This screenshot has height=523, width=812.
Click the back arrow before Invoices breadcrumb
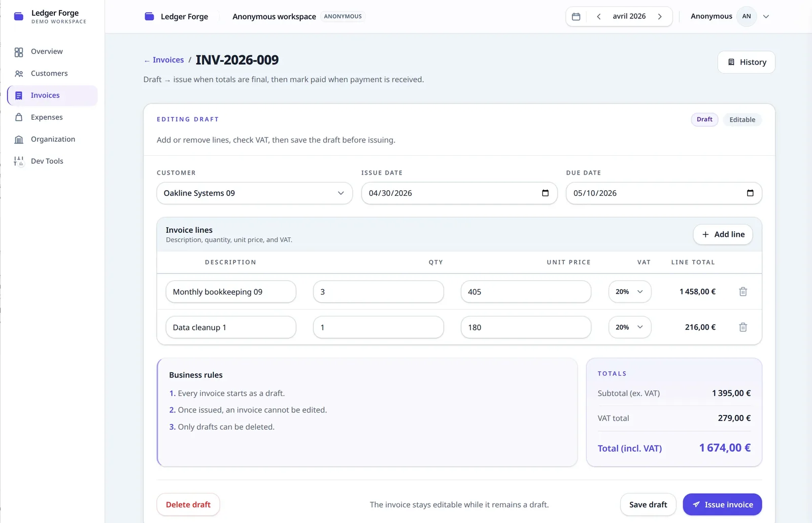point(147,61)
